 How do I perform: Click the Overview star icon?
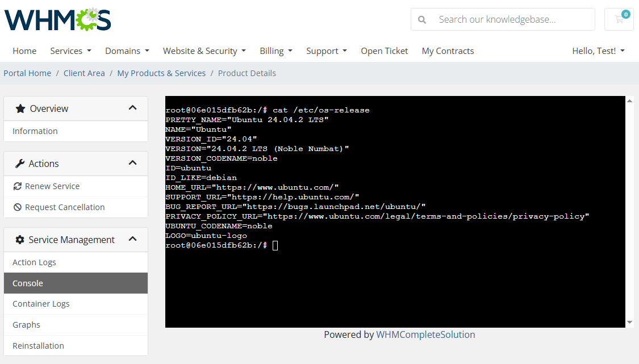(20, 108)
